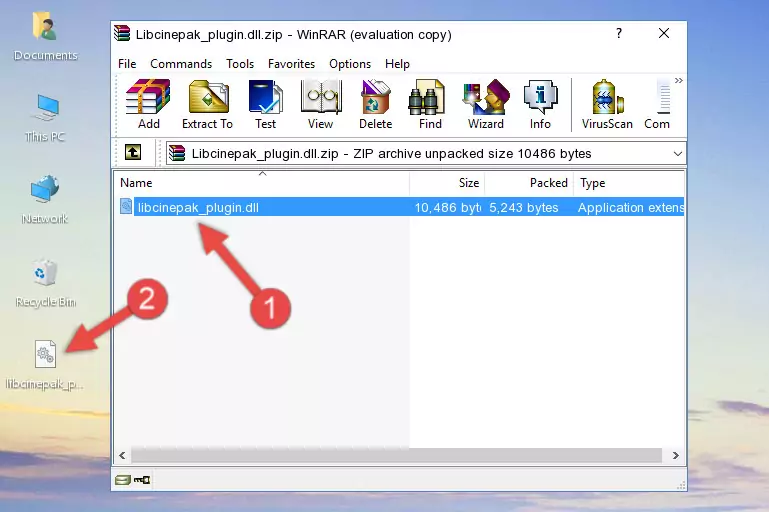Viewport: 769px width, 512px height.
Task: Click the WinRAR books icon in title bar
Action: pos(122,34)
